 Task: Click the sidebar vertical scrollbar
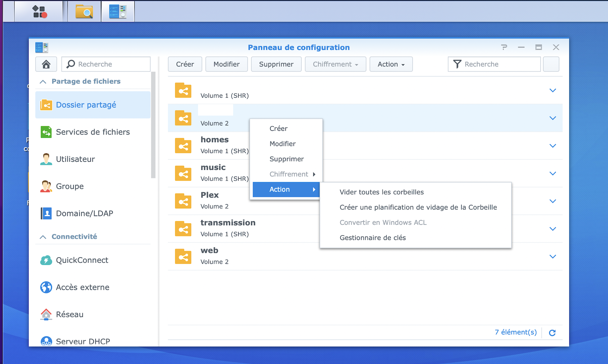(x=153, y=125)
